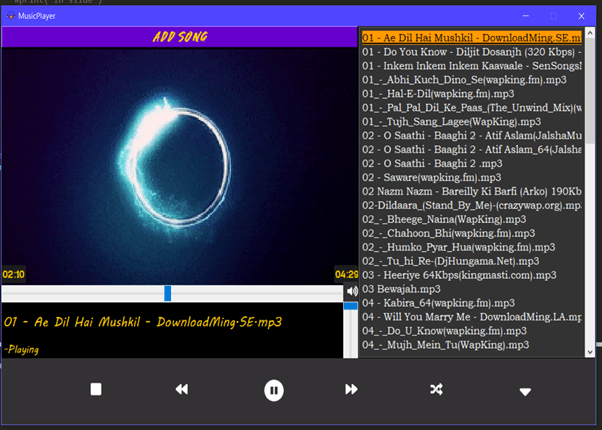Select '02_-_Bheege_Naina(WapKing).mp3'
This screenshot has width=602, height=430.
pyautogui.click(x=444, y=219)
